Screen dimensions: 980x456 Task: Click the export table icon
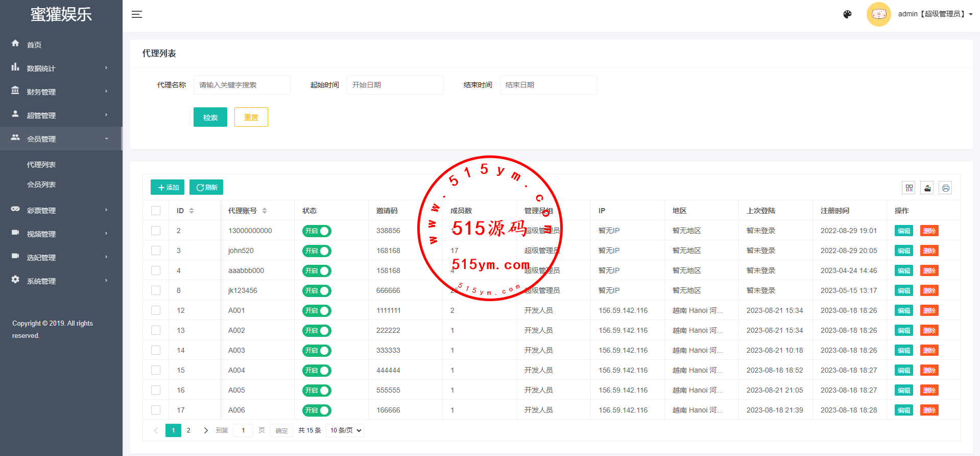pyautogui.click(x=927, y=188)
